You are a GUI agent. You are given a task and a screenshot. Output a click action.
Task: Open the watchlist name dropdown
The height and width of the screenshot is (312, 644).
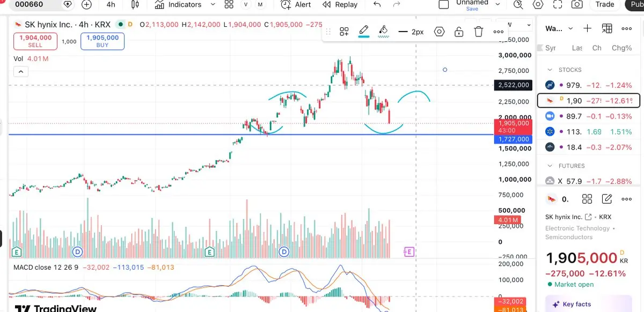coord(559,28)
